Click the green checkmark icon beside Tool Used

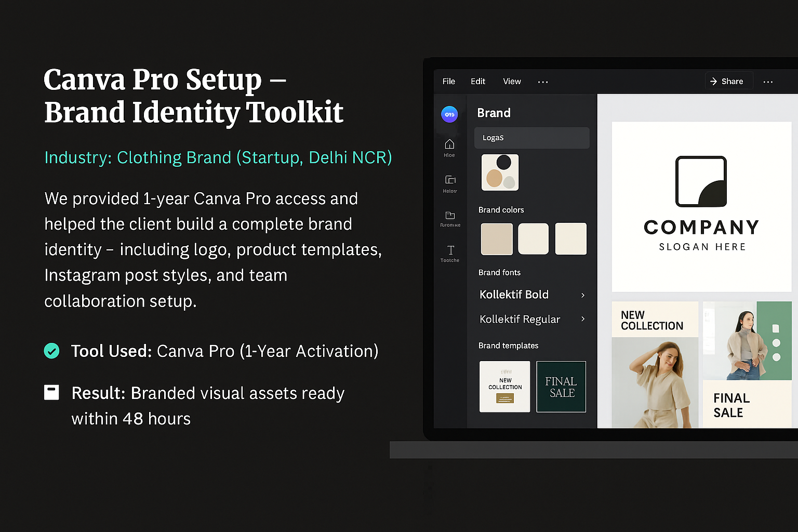point(51,351)
